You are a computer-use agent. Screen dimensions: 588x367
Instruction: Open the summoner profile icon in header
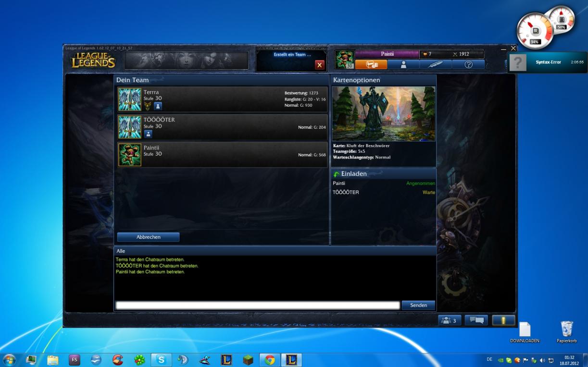[x=403, y=65]
